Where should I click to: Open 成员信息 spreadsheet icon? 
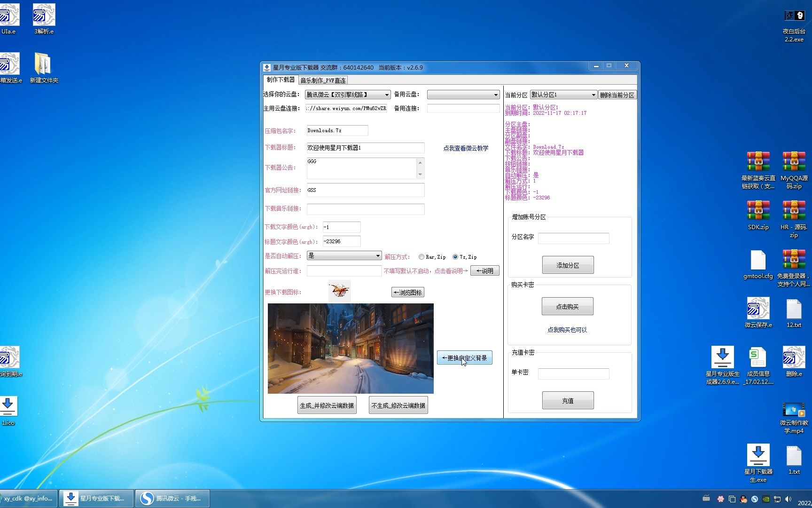pos(758,365)
